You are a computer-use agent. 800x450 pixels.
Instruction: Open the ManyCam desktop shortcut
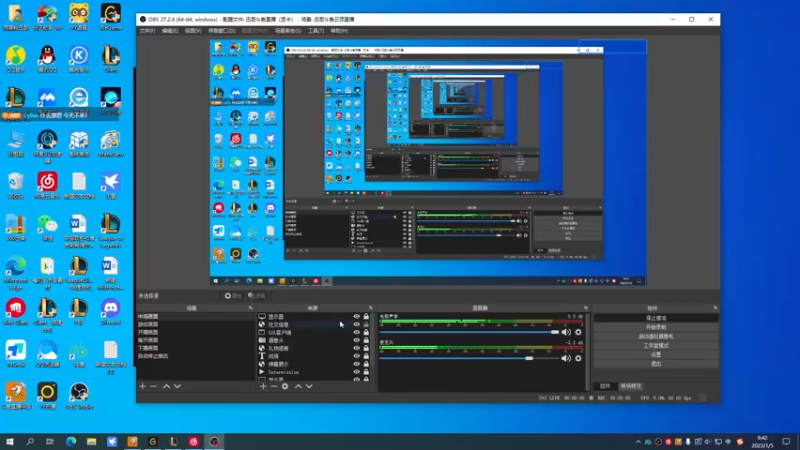pos(111,143)
